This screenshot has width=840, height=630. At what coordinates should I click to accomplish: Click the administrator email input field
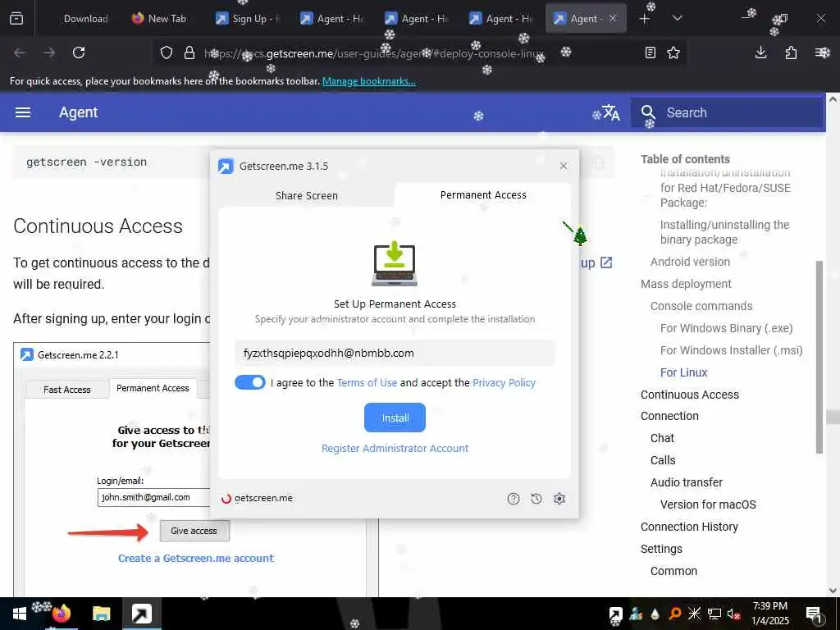pos(395,353)
